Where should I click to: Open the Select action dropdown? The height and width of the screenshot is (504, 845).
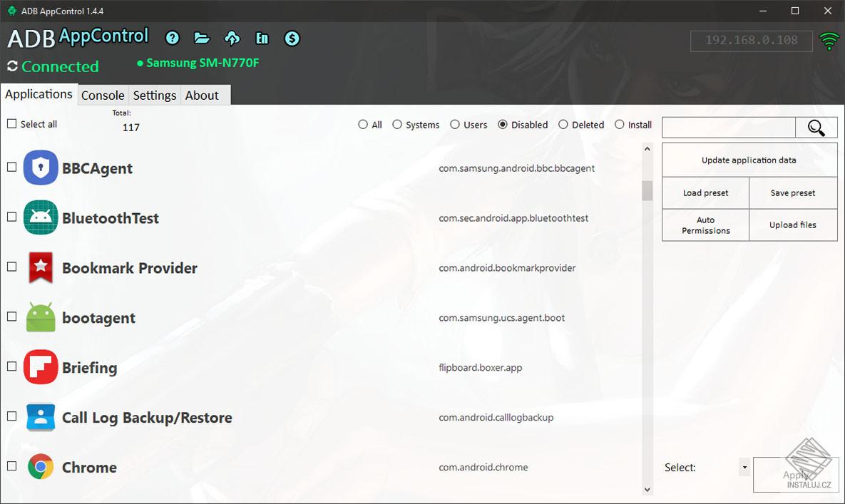tap(744, 467)
